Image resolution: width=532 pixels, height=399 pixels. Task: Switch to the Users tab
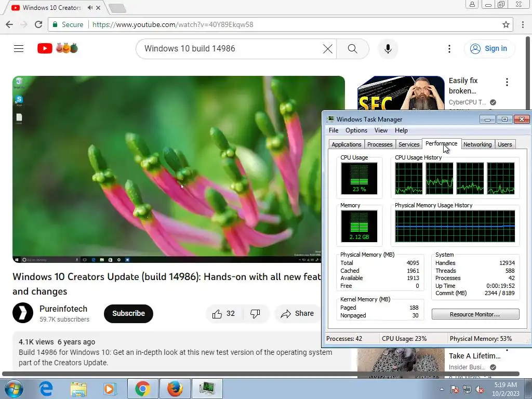tap(505, 144)
